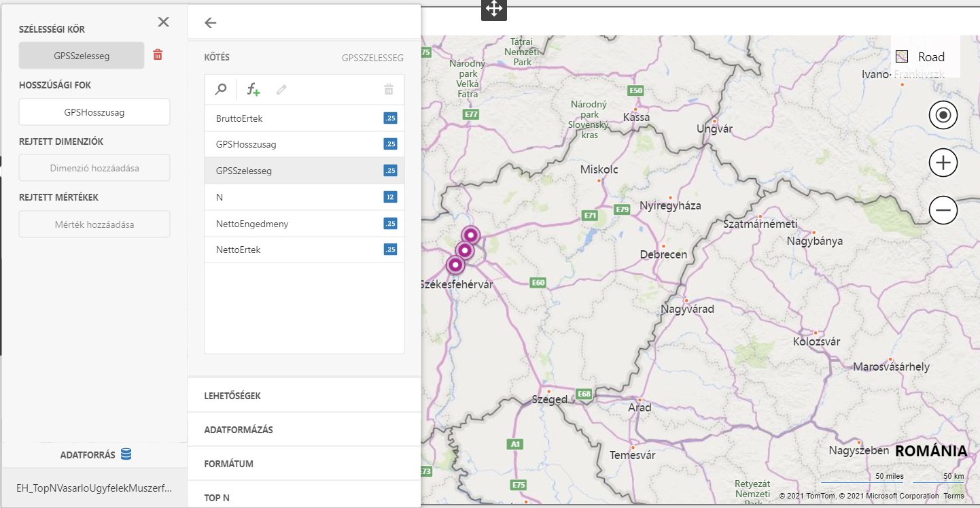Open the Terms link on the map
This screenshot has width=980, height=508.
953,496
